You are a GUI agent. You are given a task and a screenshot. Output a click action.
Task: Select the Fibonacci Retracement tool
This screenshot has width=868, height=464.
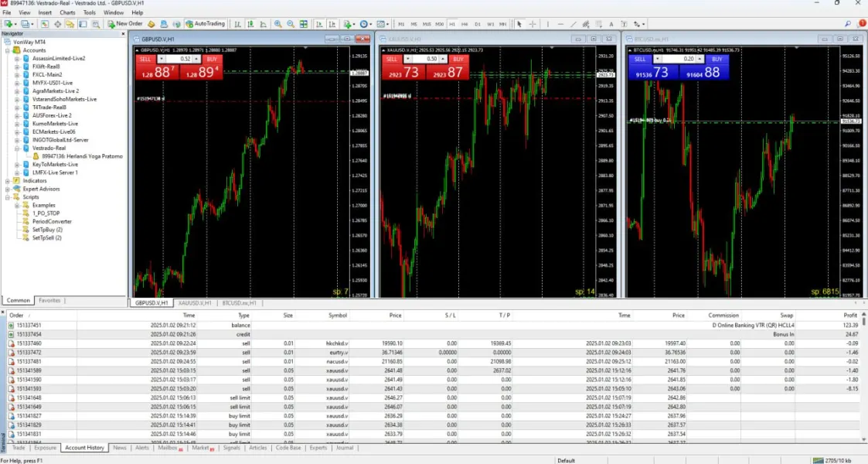598,24
